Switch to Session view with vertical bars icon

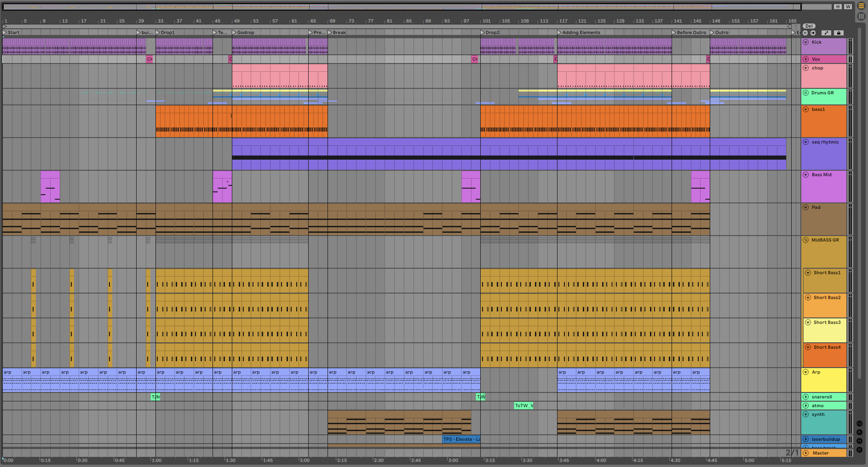[x=861, y=16]
